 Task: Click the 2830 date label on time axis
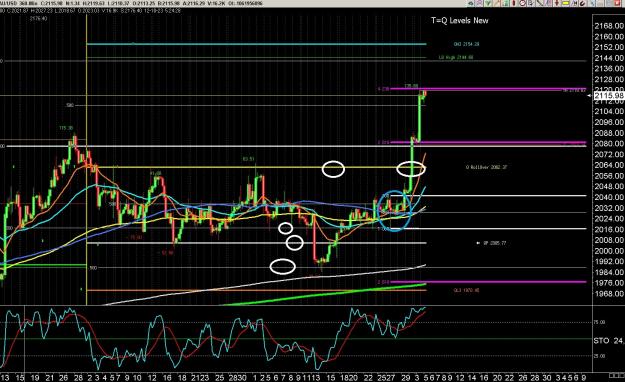pyautogui.click(x=238, y=378)
